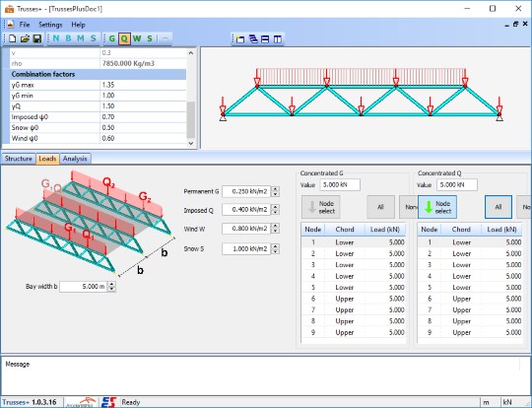Click the Concentrated G value field
Image resolution: width=532 pixels, height=408 pixels.
[340, 185]
